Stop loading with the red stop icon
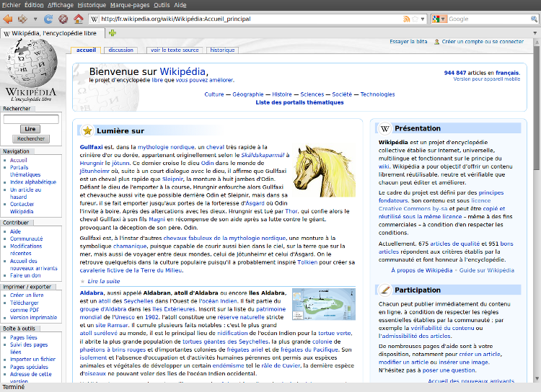 (x=63, y=19)
